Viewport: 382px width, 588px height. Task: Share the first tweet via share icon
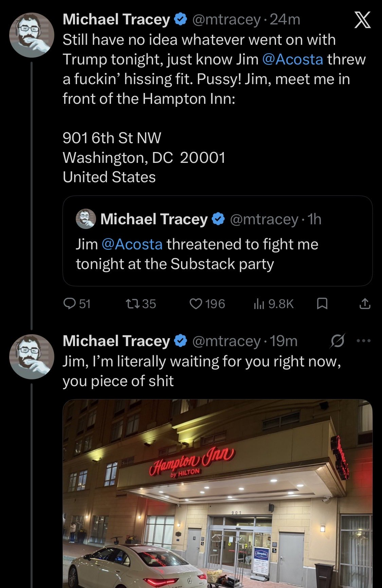tap(365, 304)
